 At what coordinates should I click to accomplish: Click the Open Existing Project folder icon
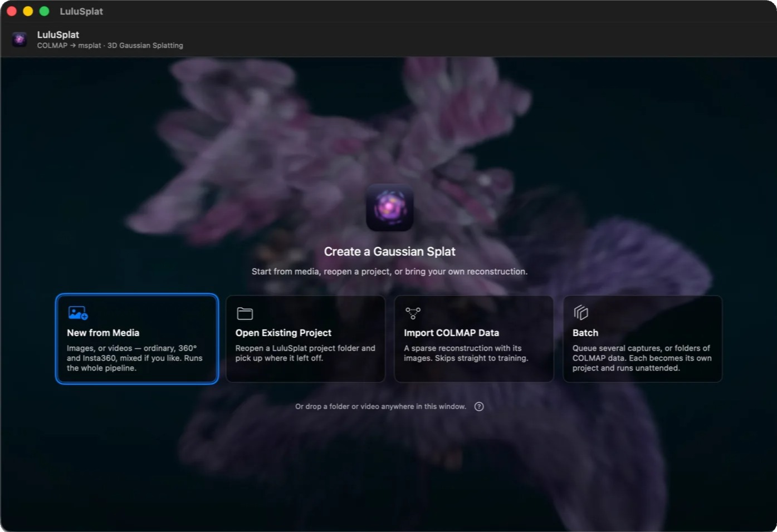pos(245,313)
